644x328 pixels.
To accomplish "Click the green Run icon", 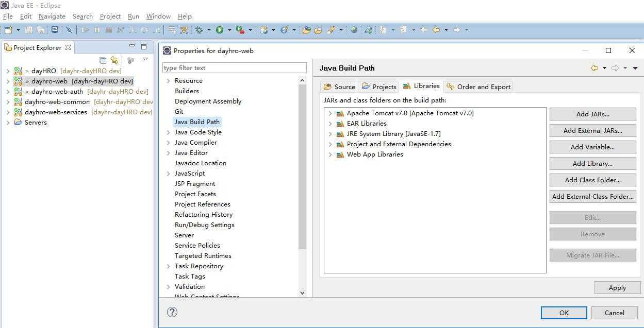I will click(x=220, y=30).
